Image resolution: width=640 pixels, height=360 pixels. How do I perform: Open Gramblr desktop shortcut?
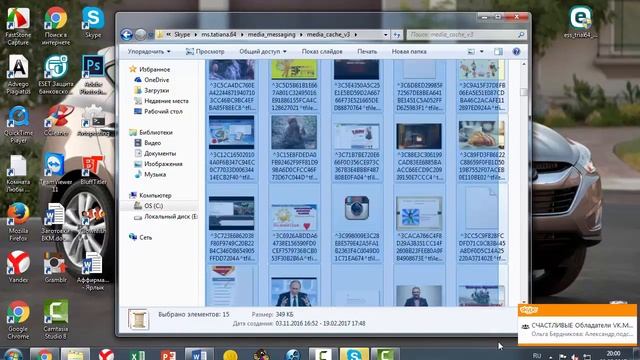click(x=56, y=267)
